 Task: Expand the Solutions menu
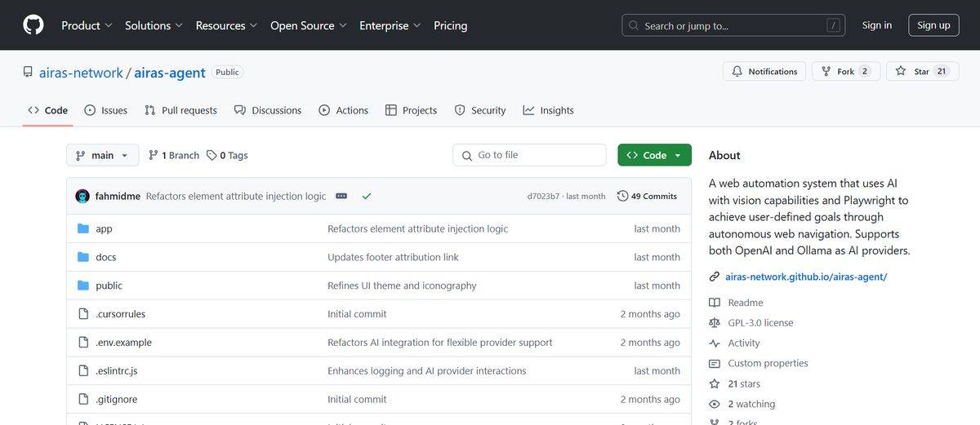pyautogui.click(x=154, y=25)
